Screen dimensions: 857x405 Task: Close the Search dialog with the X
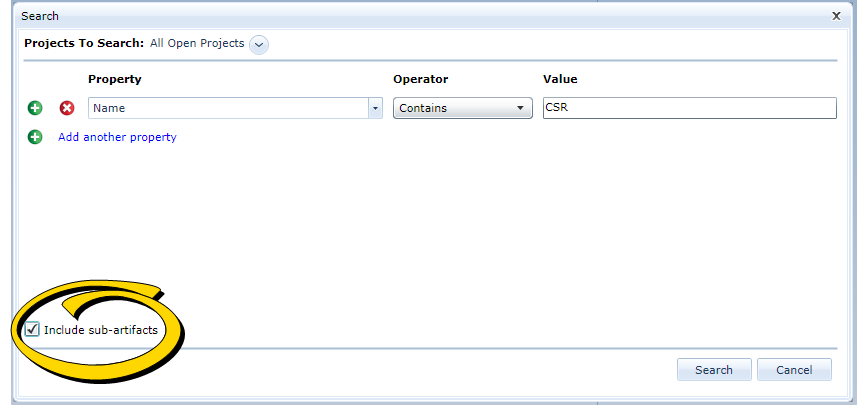836,16
